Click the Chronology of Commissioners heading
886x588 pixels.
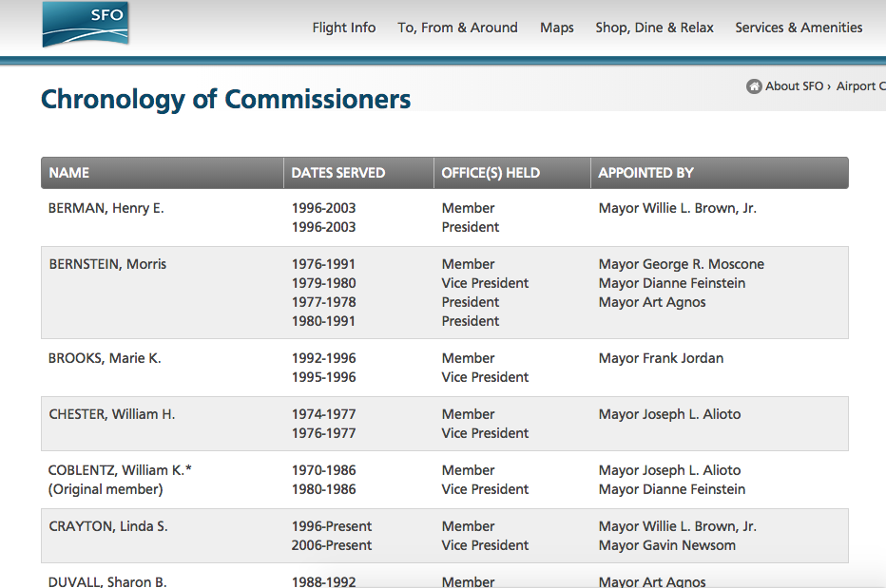[x=225, y=100]
